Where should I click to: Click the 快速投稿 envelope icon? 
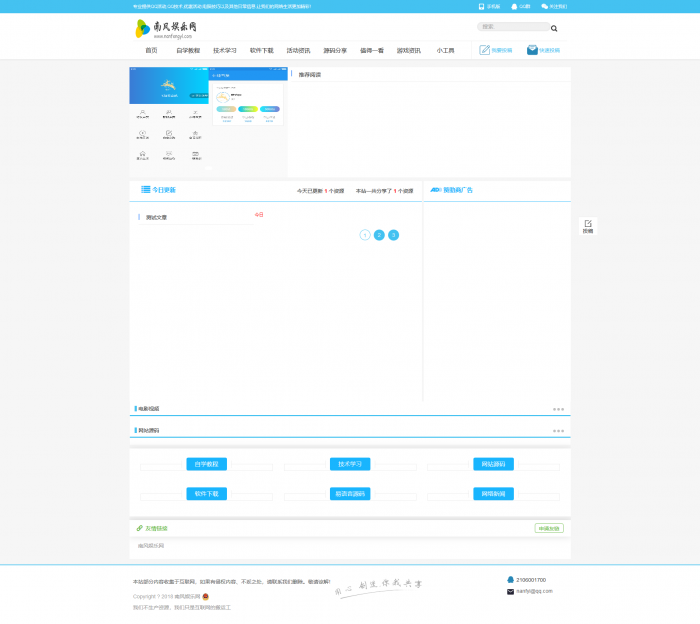533,50
